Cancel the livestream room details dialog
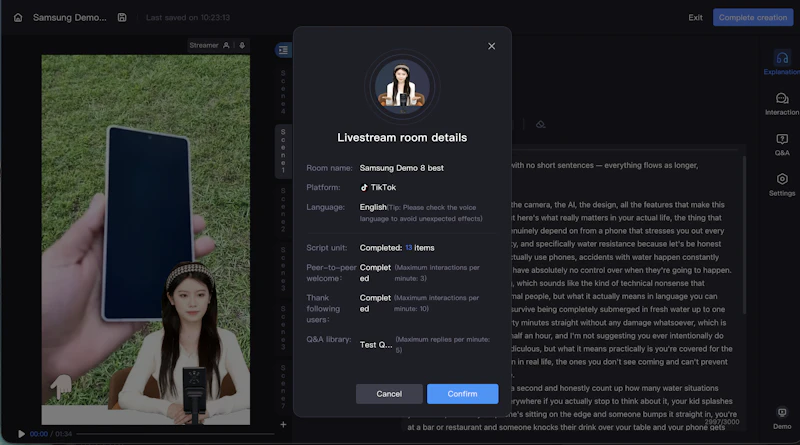 click(x=389, y=393)
